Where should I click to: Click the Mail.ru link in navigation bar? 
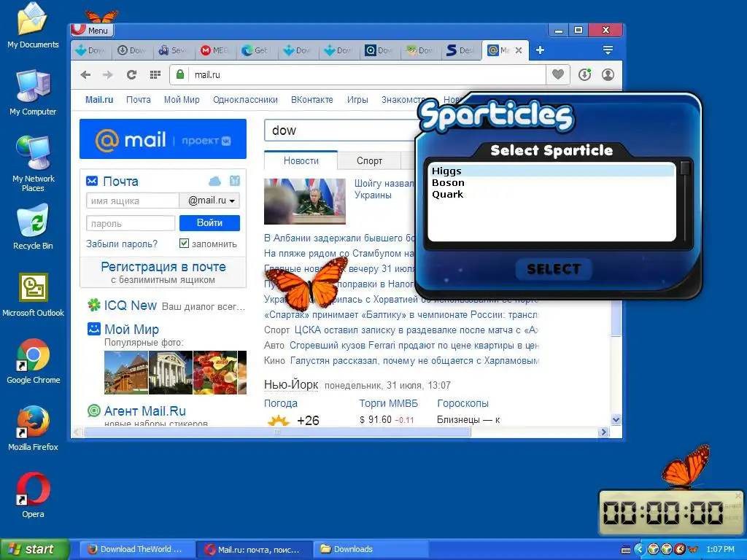pos(99,99)
